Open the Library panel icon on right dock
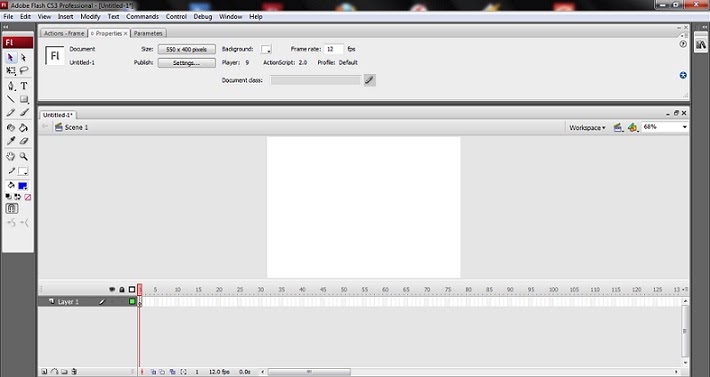 [x=701, y=44]
